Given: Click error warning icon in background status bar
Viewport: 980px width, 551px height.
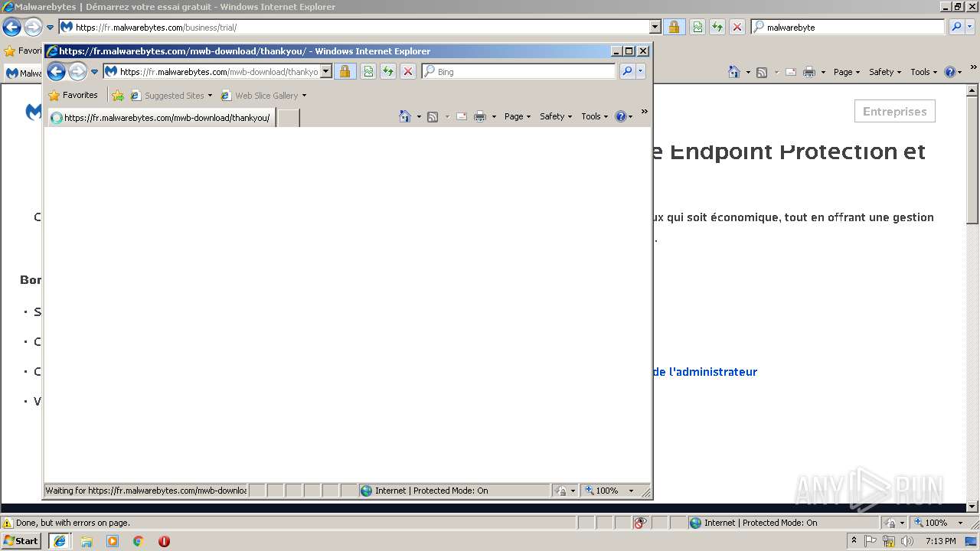Looking at the screenshot, I should pos(8,523).
